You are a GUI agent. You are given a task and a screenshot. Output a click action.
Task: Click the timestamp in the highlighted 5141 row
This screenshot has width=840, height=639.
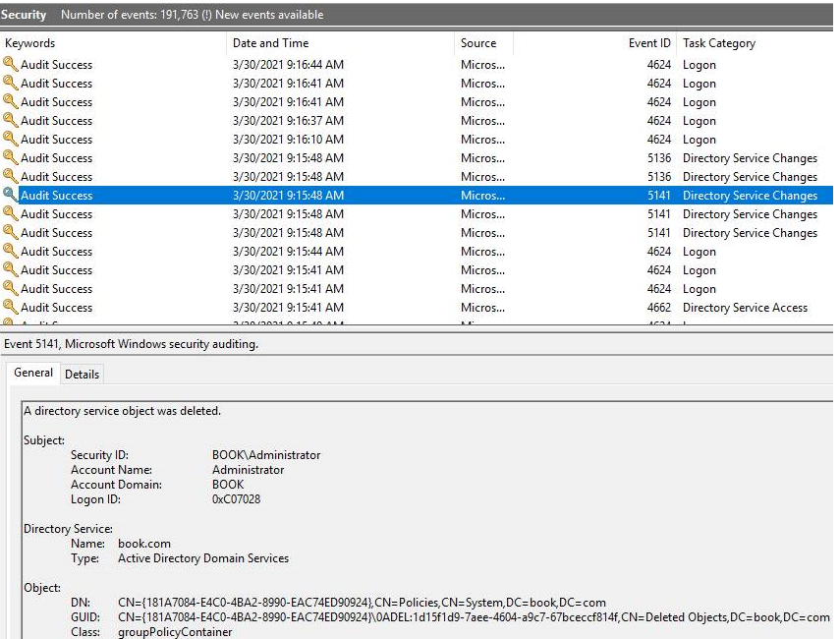288,196
